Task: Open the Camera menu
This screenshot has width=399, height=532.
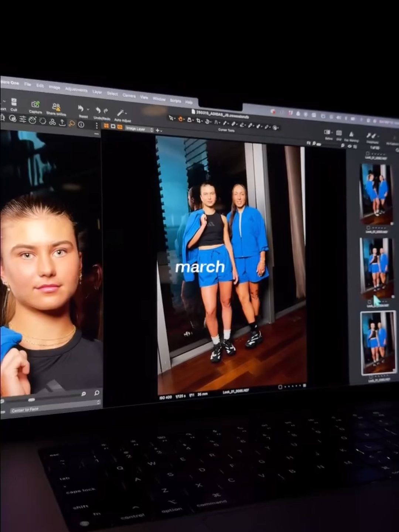Action: tap(129, 96)
